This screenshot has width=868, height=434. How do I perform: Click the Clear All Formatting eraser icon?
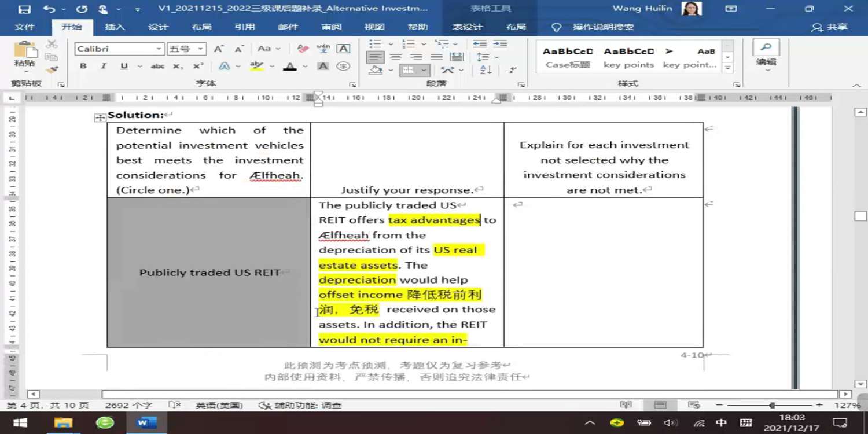(x=302, y=49)
